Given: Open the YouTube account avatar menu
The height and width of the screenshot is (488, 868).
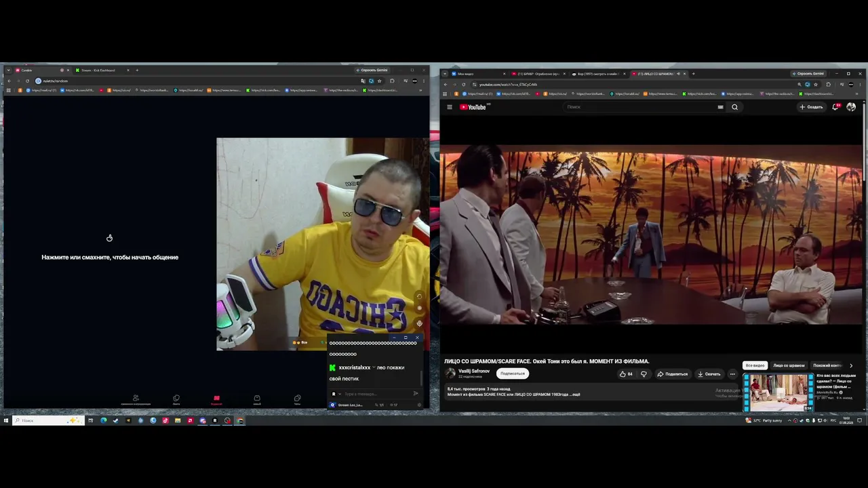Looking at the screenshot, I should 851,107.
